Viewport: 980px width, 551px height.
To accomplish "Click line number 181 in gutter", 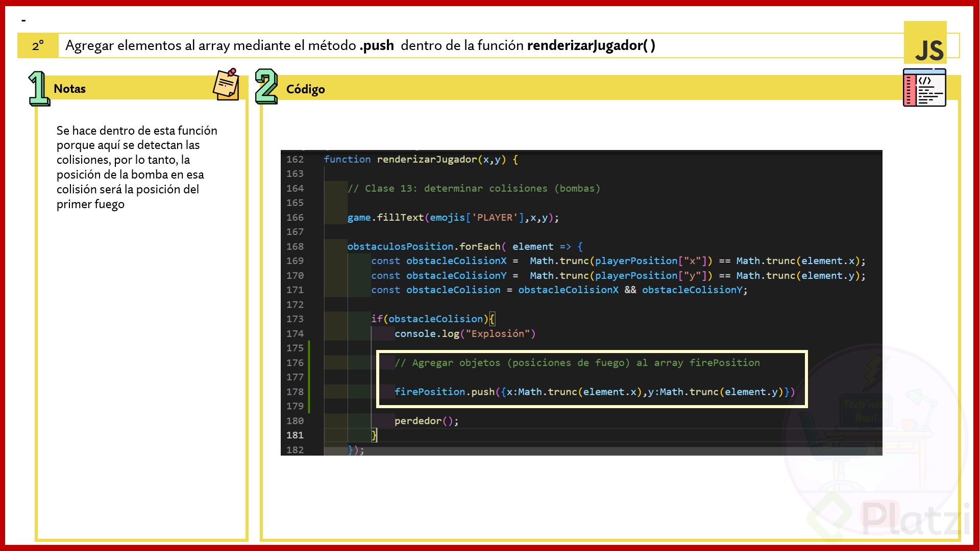I will (x=295, y=435).
